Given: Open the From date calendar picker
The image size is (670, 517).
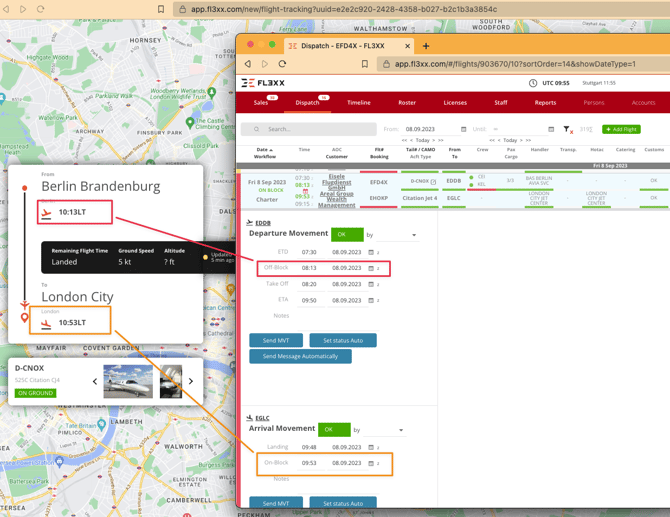Looking at the screenshot, I should [x=463, y=129].
